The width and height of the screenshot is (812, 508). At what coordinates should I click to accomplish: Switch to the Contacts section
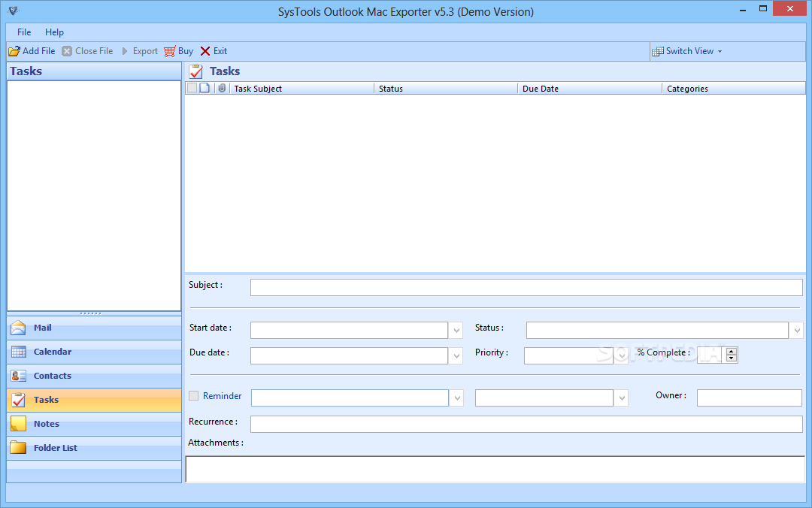94,376
